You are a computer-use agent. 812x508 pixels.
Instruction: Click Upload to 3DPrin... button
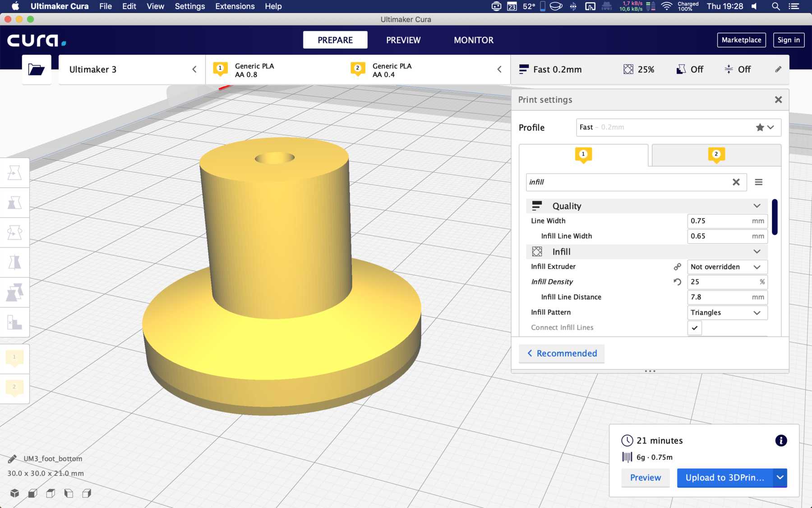[x=725, y=478]
